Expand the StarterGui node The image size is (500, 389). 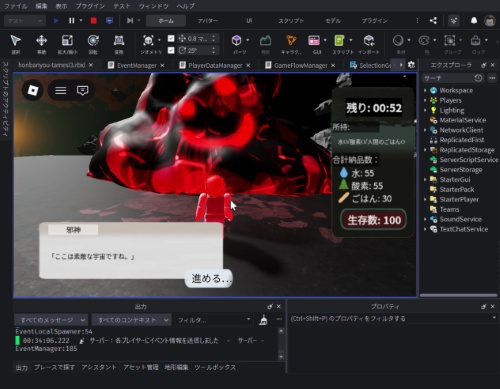pos(425,180)
